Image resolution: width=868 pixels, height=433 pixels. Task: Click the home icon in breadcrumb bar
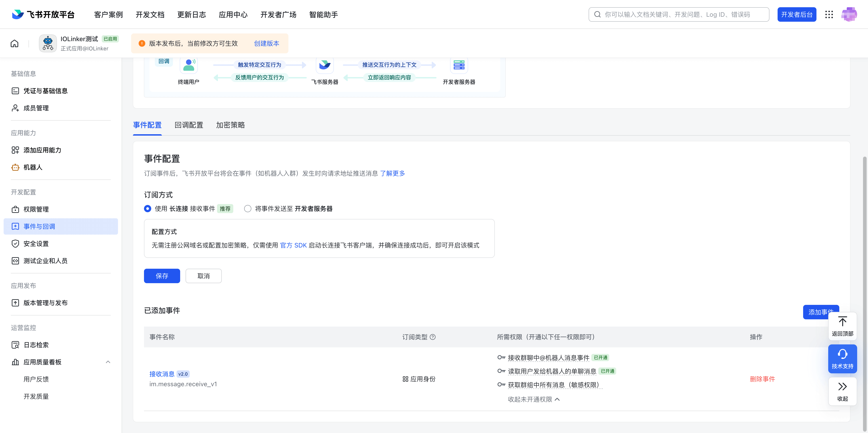(14, 43)
